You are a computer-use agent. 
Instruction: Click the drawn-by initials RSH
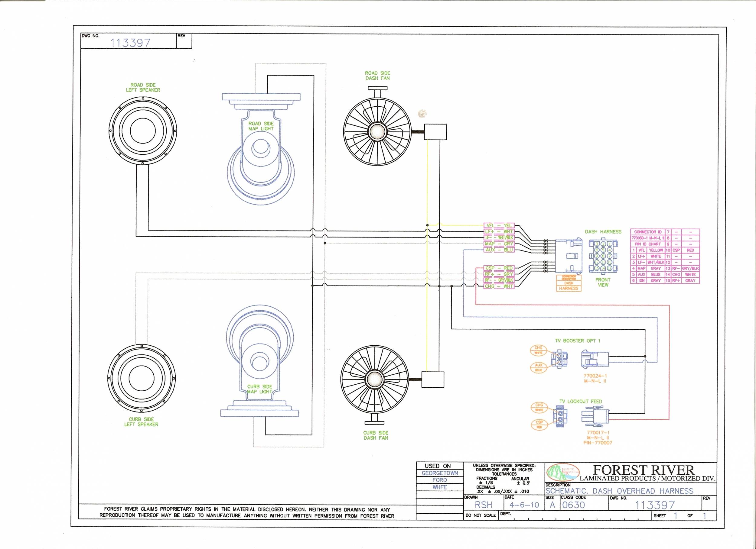pyautogui.click(x=483, y=505)
